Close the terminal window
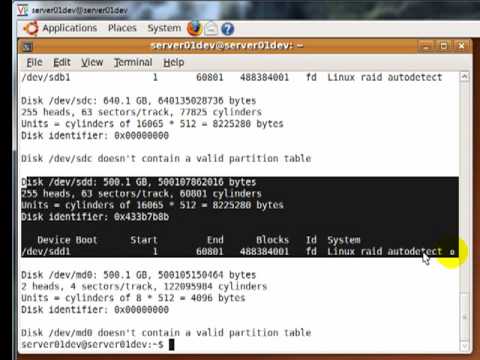The height and width of the screenshot is (360, 480). pos(461,46)
